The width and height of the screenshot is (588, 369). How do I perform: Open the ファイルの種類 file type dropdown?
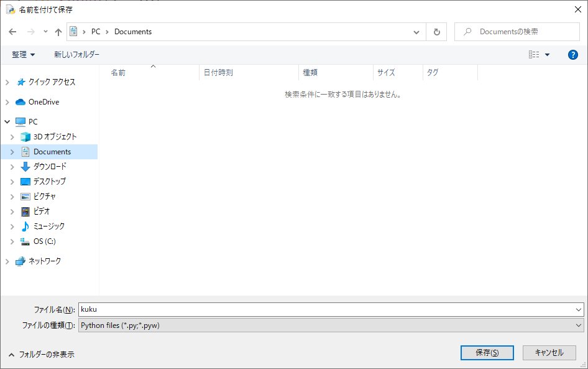click(330, 325)
